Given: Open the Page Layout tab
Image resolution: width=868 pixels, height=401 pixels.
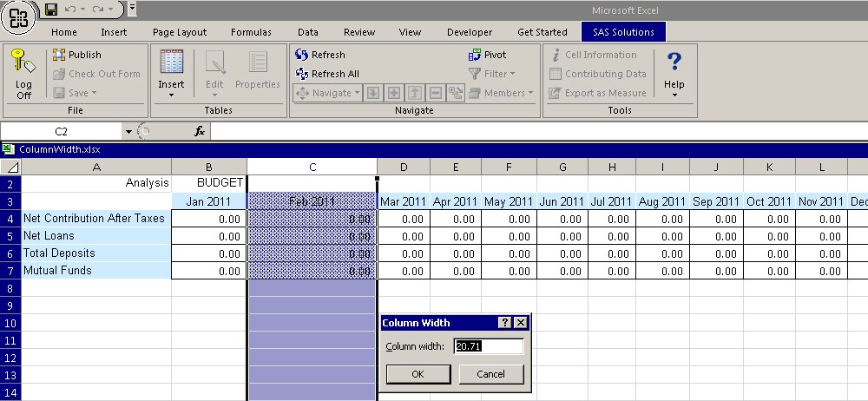Looking at the screenshot, I should click(x=180, y=32).
